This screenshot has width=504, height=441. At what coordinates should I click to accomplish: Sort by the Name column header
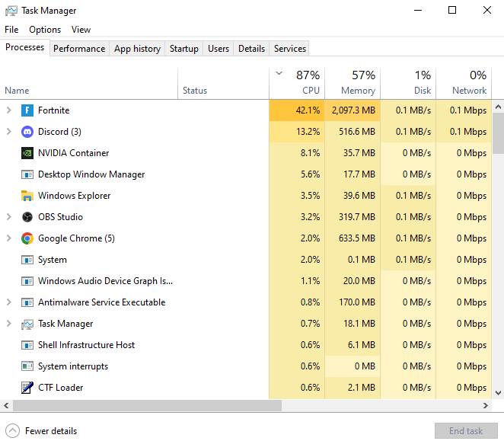tap(89, 84)
